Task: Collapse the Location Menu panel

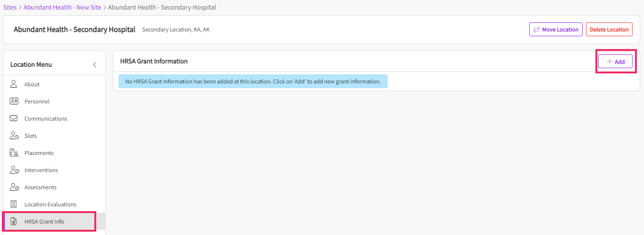Action: point(95,65)
